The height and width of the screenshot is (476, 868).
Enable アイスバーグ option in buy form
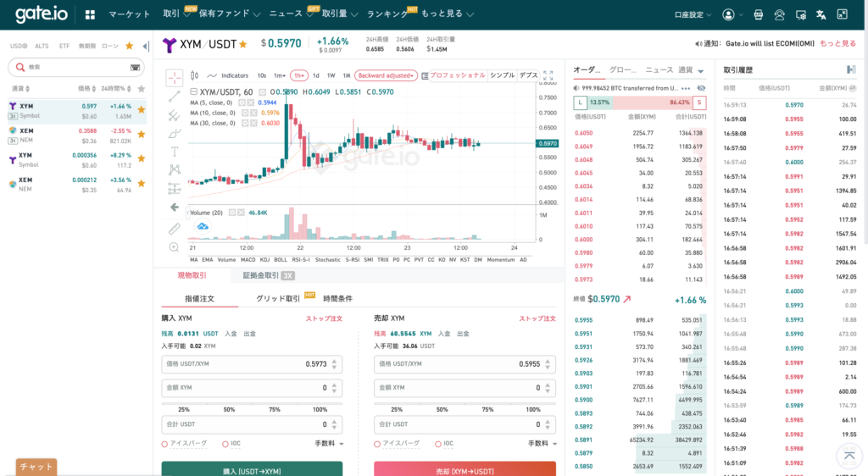[x=164, y=443]
